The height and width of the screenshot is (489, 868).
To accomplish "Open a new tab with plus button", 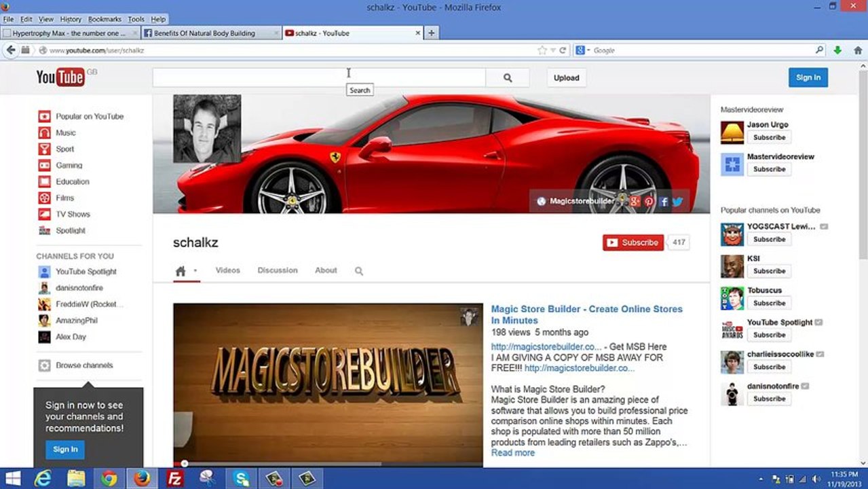I will (x=431, y=33).
